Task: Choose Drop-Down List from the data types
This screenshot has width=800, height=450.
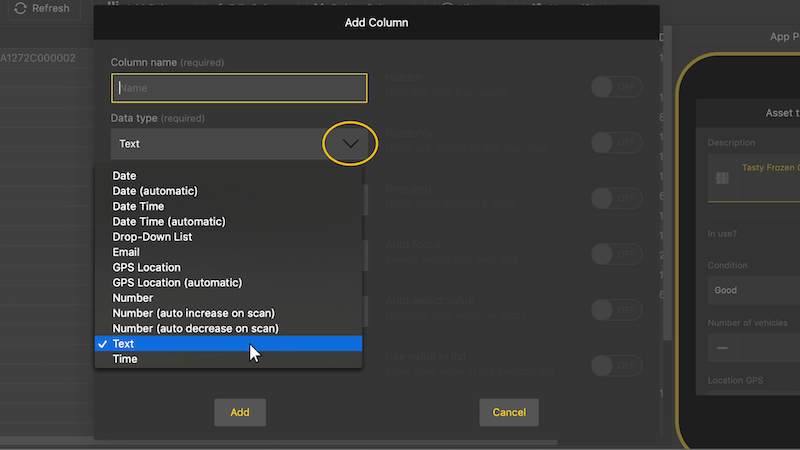Action: pos(152,237)
